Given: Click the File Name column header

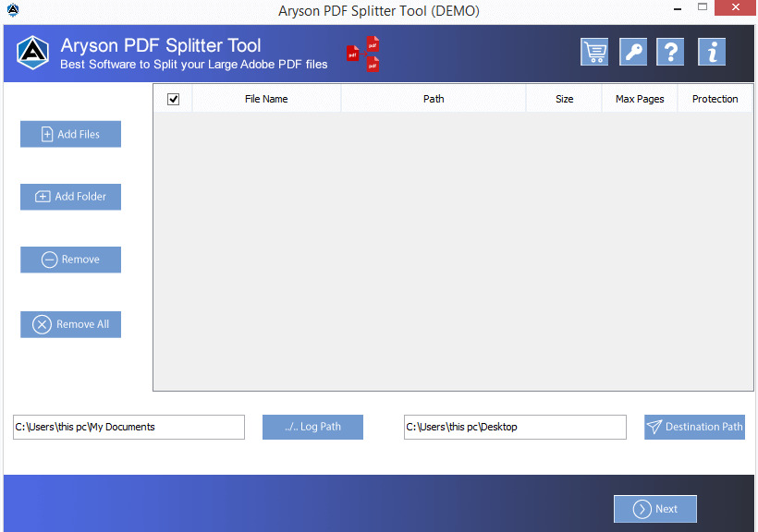Looking at the screenshot, I should click(266, 99).
